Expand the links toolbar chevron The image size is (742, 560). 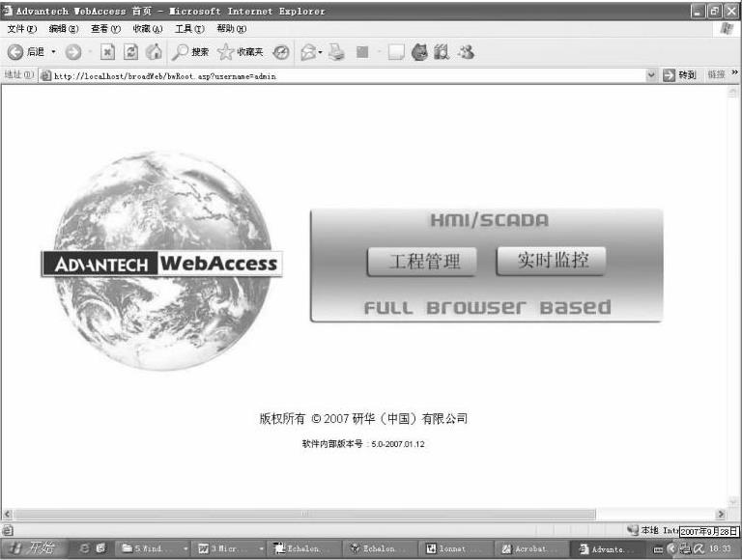[x=734, y=72]
